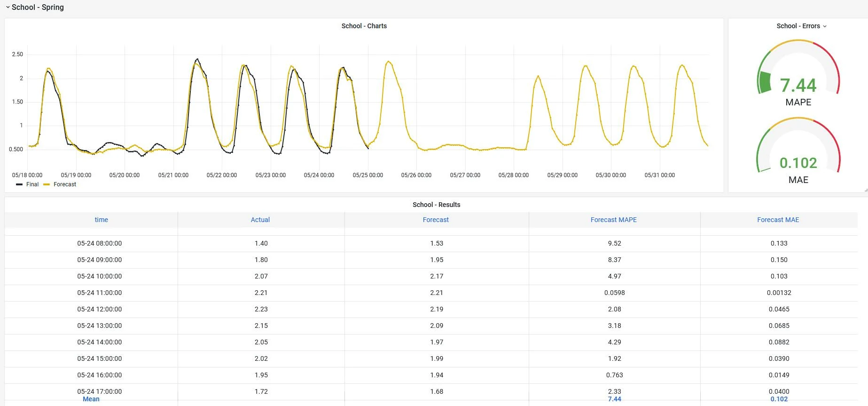Click the Actual value 1.40 cell
This screenshot has width=868, height=406.
pyautogui.click(x=261, y=243)
